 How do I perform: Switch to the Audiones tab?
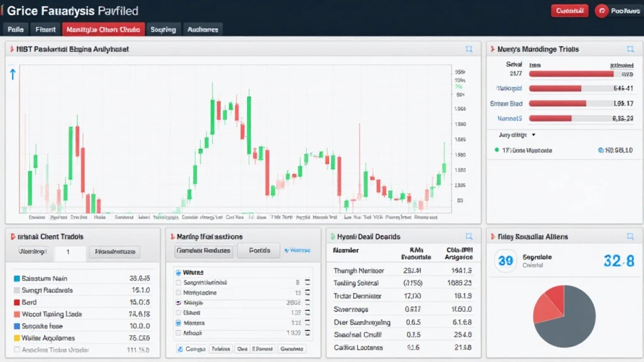(x=203, y=30)
